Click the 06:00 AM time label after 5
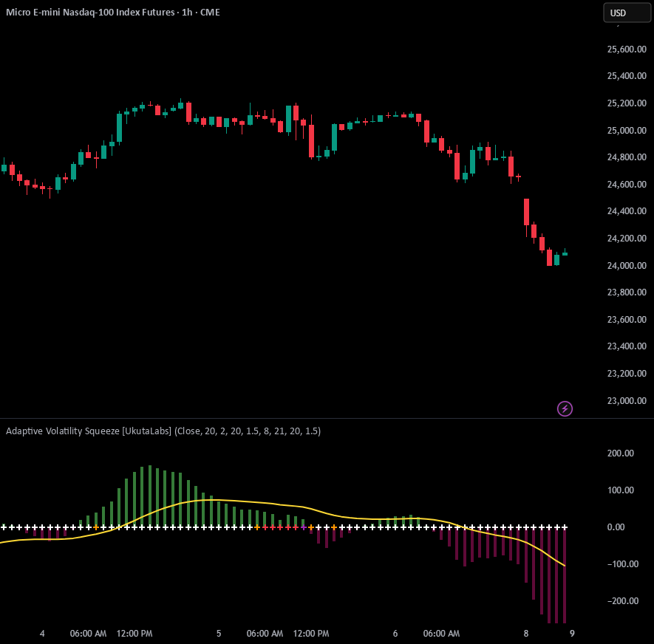The image size is (654, 644). click(x=265, y=634)
